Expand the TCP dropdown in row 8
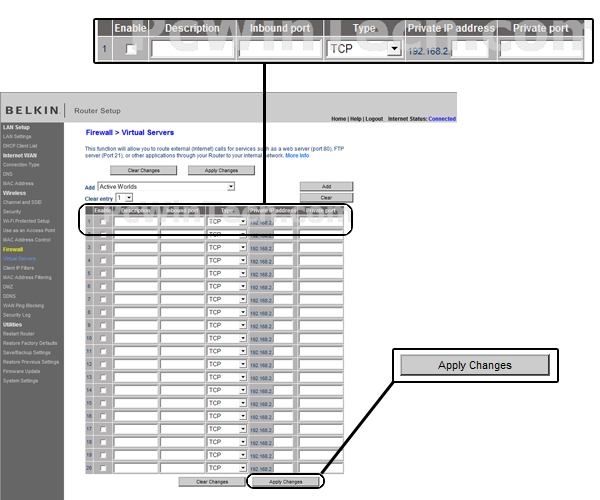The height and width of the screenshot is (500, 600). coord(227,313)
